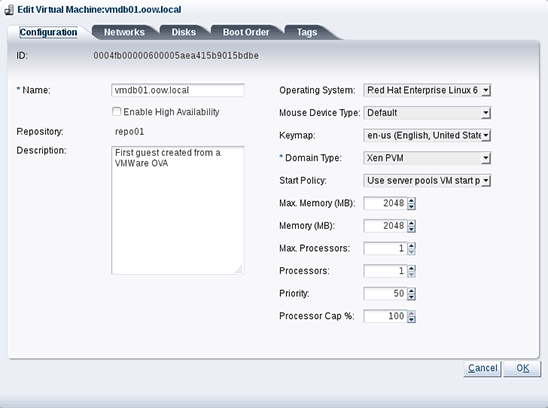548x408 pixels.
Task: Click the virtual machine icon in dialog title
Action: click(x=9, y=9)
